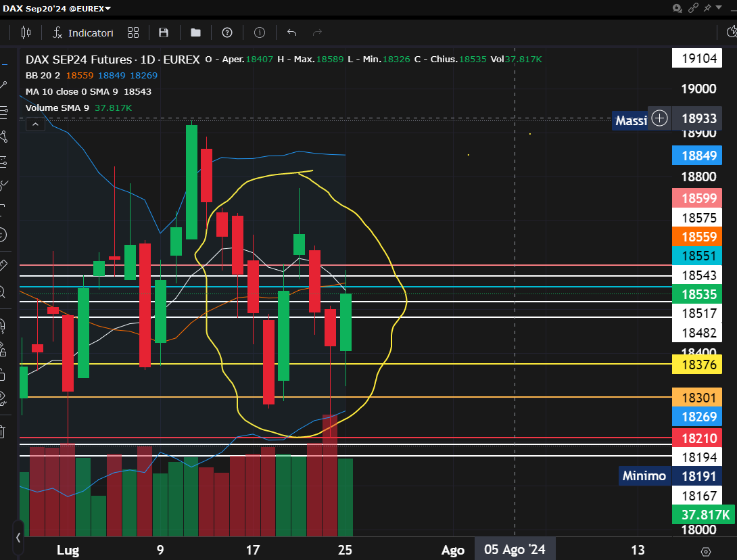The image size is (737, 560).
Task: Open chart settings gear at bottom right
Action: coord(706,551)
